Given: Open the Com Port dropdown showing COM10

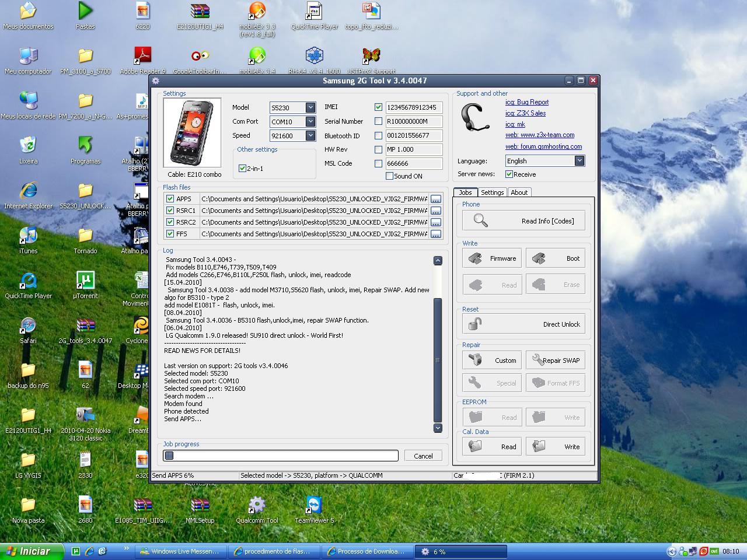Looking at the screenshot, I should (310, 121).
